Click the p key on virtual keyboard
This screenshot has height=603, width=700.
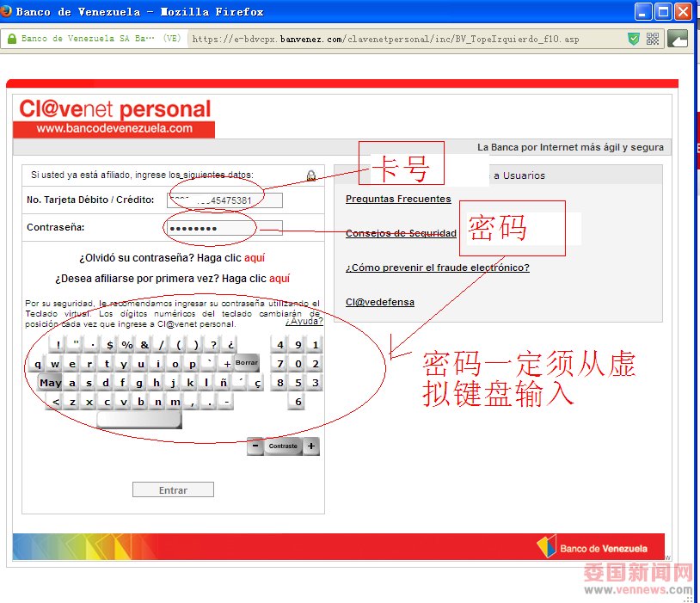192,364
